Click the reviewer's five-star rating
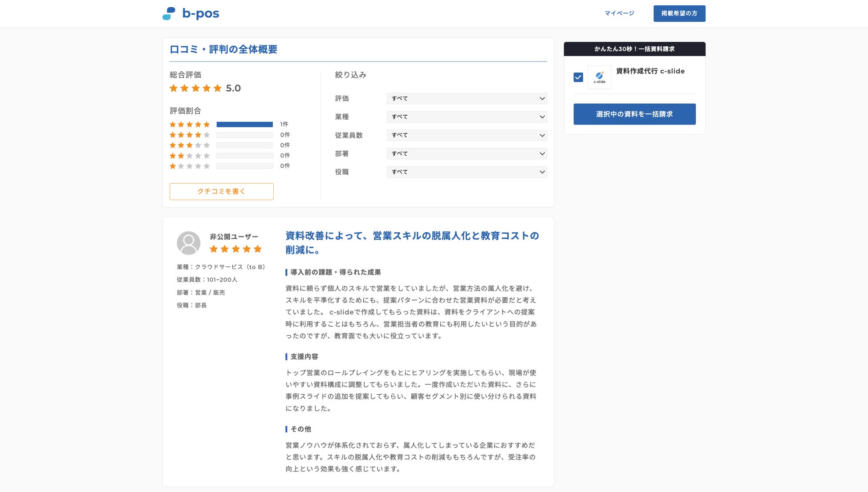Screen dimensions: 868x492 [x=235, y=249]
